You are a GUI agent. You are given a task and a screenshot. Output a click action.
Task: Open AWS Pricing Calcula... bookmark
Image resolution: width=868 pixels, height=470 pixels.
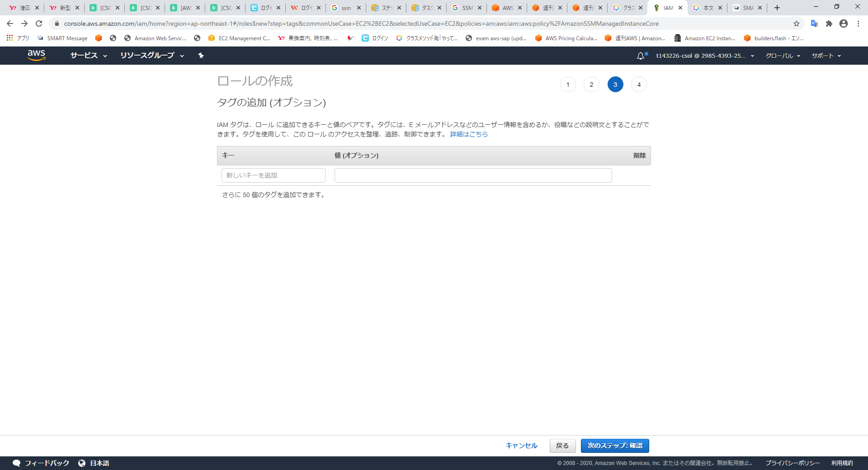click(x=566, y=38)
